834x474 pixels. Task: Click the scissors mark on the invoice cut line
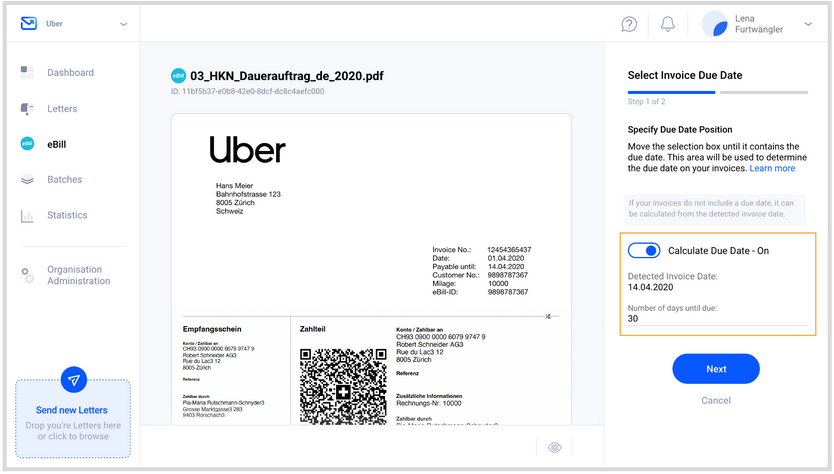tap(548, 316)
